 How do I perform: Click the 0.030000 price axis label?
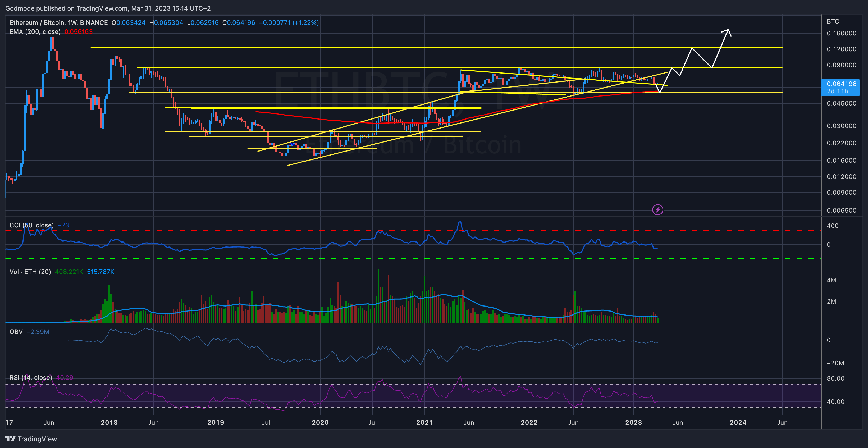point(841,126)
